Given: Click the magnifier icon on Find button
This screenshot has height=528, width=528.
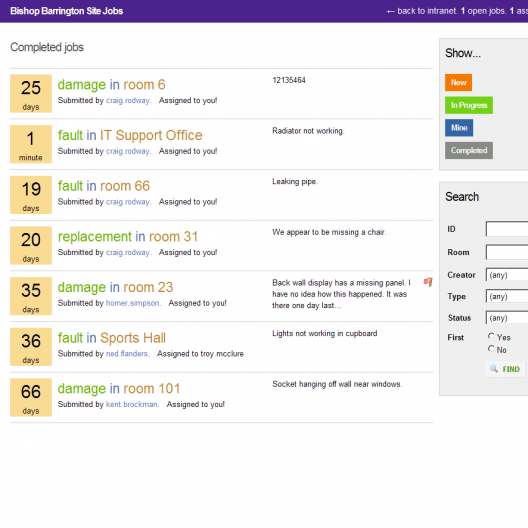Looking at the screenshot, I should 494,369.
